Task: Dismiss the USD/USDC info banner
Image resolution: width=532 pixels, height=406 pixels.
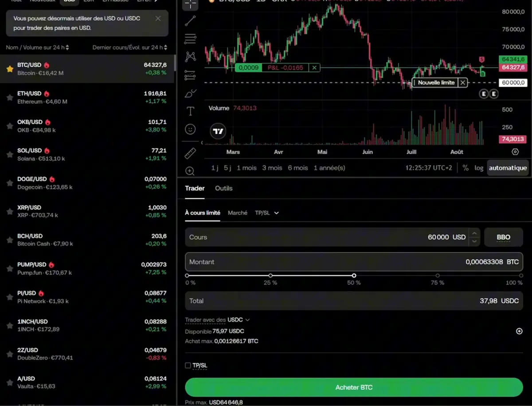Action: [x=158, y=19]
